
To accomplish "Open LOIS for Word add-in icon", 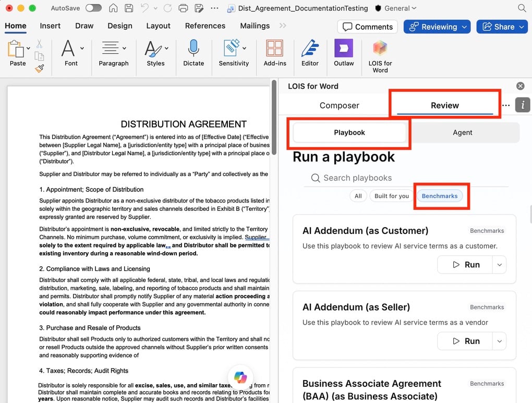I will pos(380,48).
